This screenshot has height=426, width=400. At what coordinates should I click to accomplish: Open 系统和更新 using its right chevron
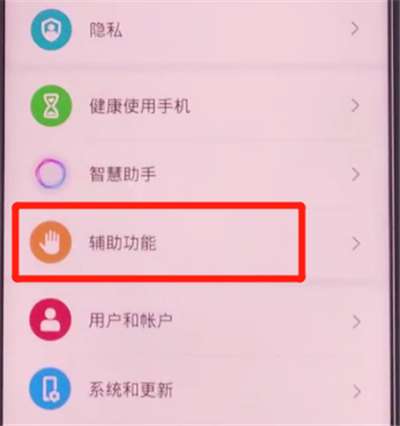click(357, 392)
